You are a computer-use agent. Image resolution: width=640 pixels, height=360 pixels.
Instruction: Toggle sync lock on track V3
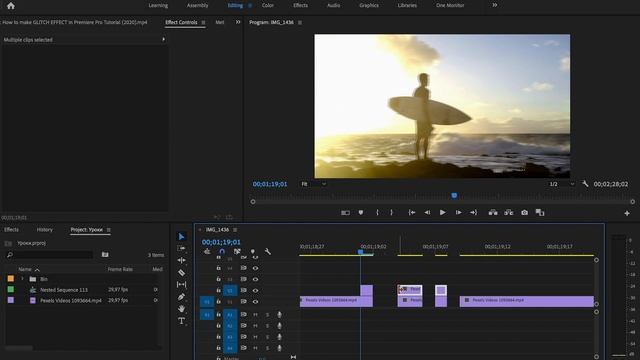pos(244,279)
